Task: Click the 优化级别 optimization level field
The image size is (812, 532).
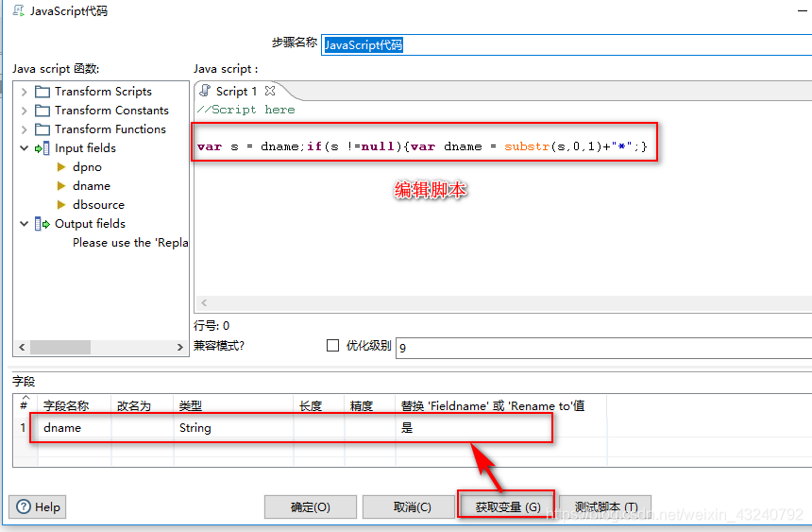Action: click(x=603, y=348)
